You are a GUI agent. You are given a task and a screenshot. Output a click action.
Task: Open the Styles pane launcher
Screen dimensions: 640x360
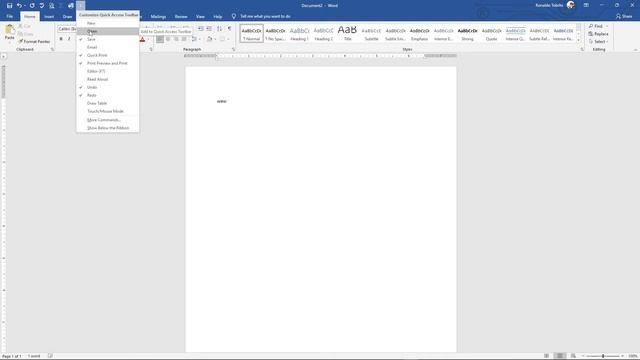[582, 49]
